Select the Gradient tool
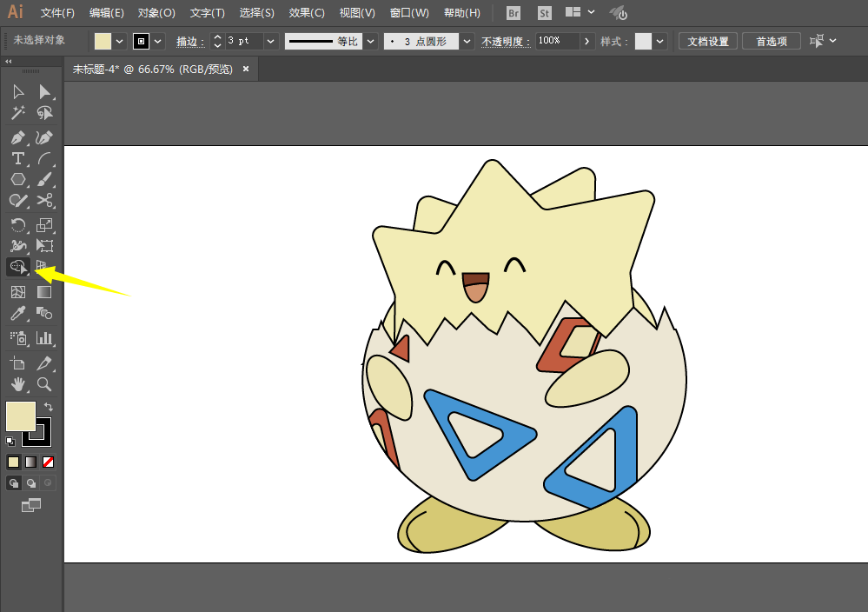 44,292
